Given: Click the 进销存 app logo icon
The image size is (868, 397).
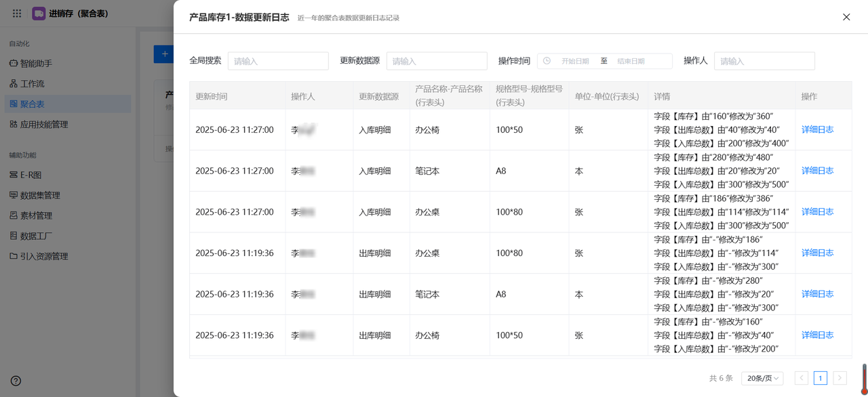Looking at the screenshot, I should pyautogui.click(x=39, y=14).
